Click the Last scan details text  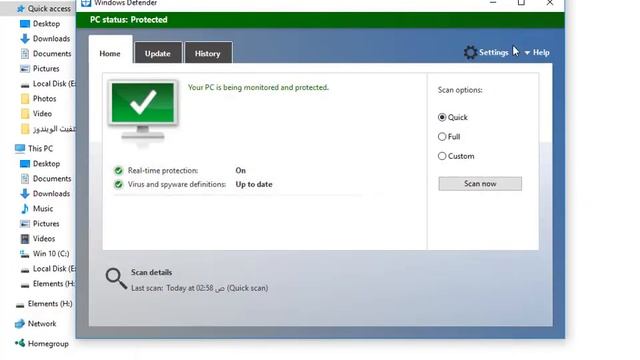200,288
